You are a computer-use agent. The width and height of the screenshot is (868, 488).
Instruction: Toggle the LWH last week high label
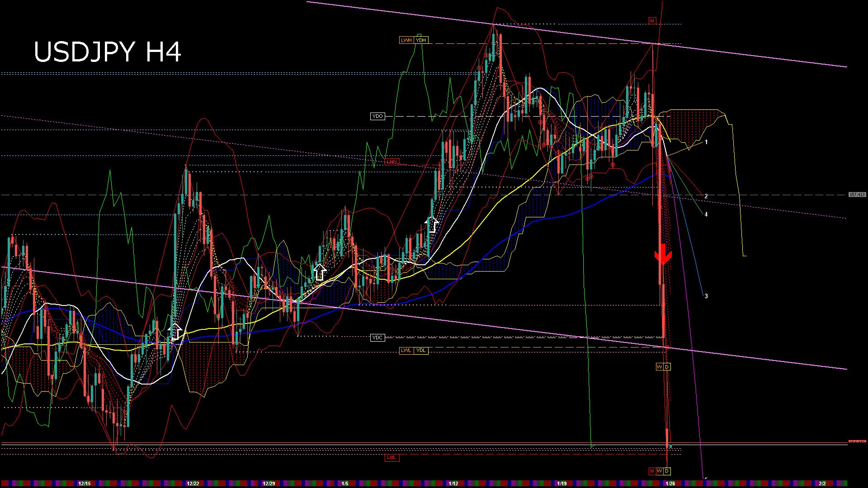406,40
